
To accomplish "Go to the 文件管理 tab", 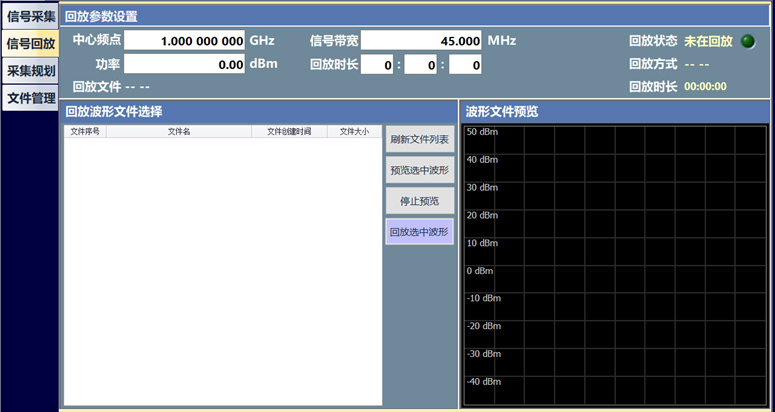I will (x=30, y=98).
